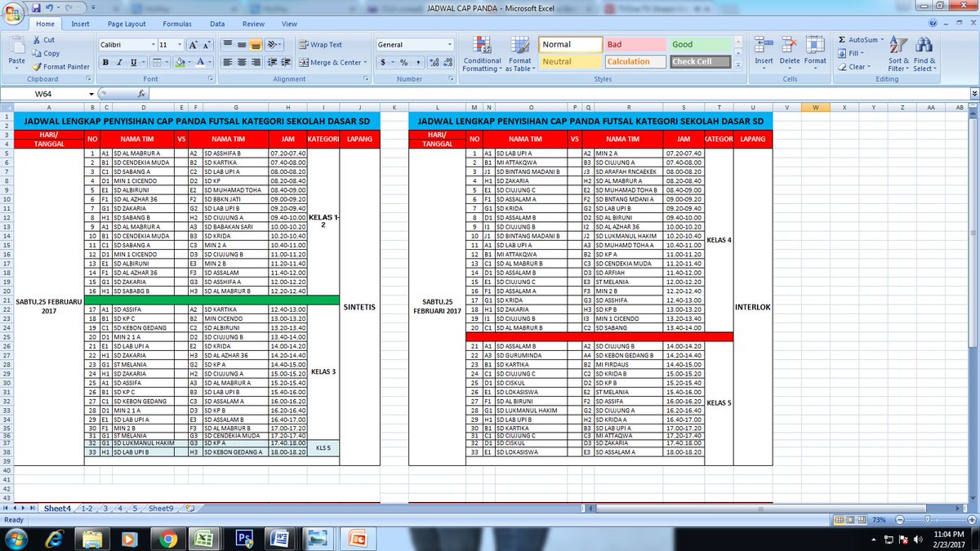Open Format as Table gallery
Image resolution: width=980 pixels, height=551 pixels.
[x=520, y=54]
